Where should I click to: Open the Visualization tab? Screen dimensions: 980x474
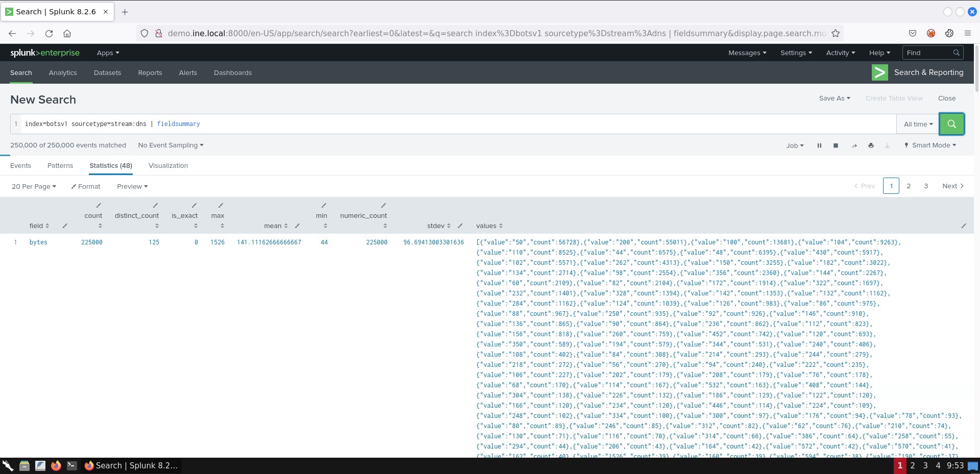[168, 166]
